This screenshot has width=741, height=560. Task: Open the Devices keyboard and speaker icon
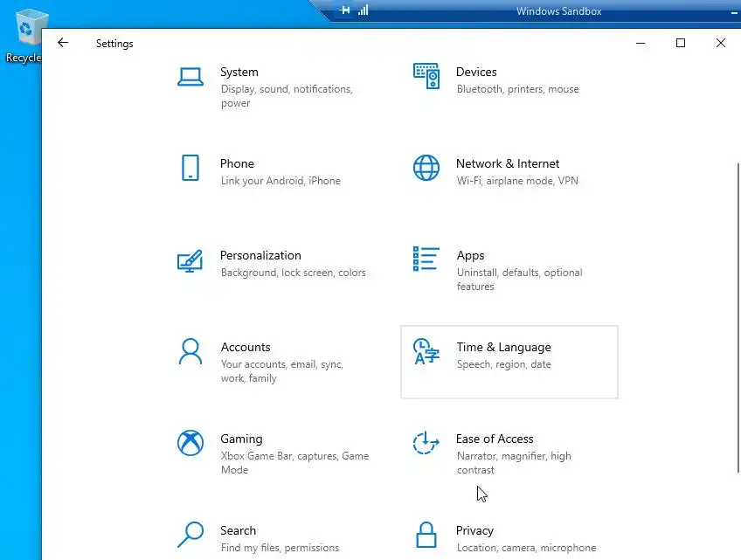pyautogui.click(x=426, y=76)
